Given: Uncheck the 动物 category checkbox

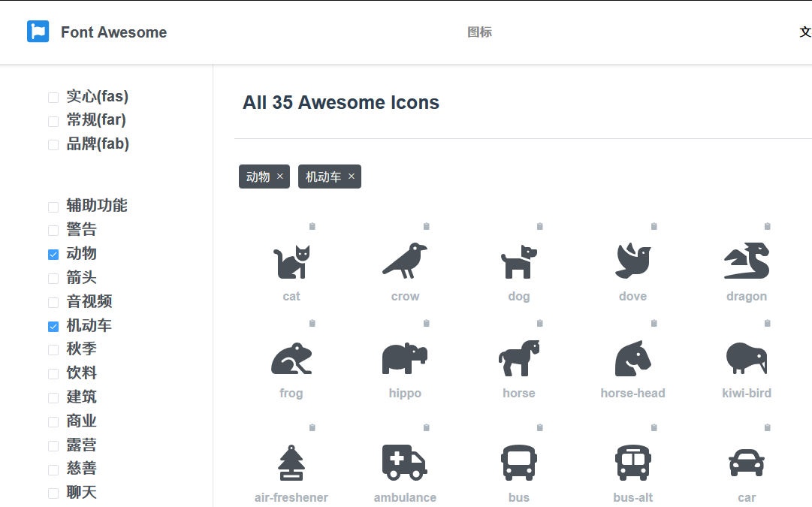Looking at the screenshot, I should 53,255.
